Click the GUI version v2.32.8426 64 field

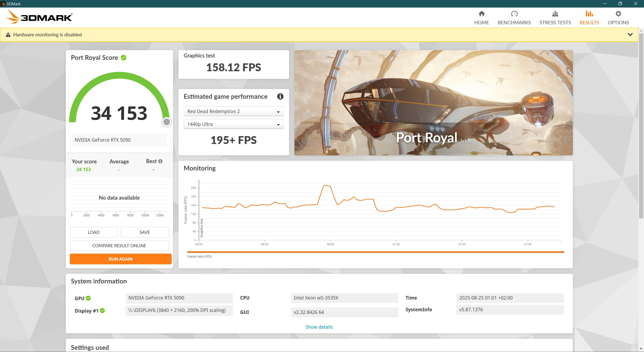344,312
